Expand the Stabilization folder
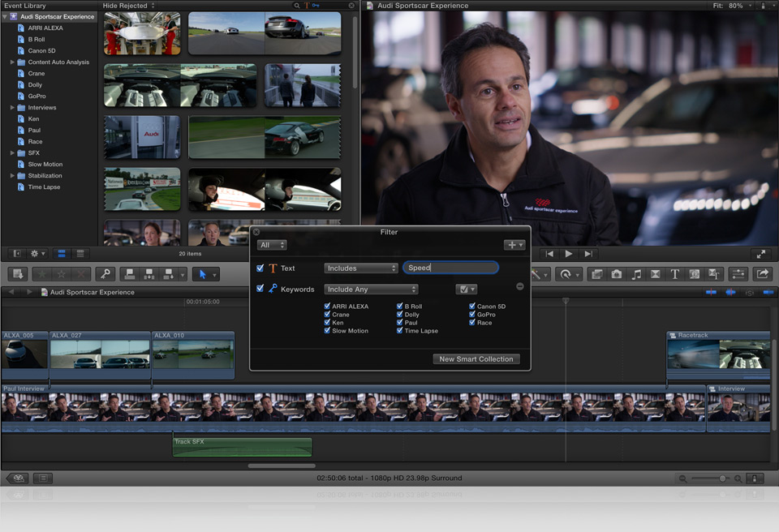 coord(12,175)
